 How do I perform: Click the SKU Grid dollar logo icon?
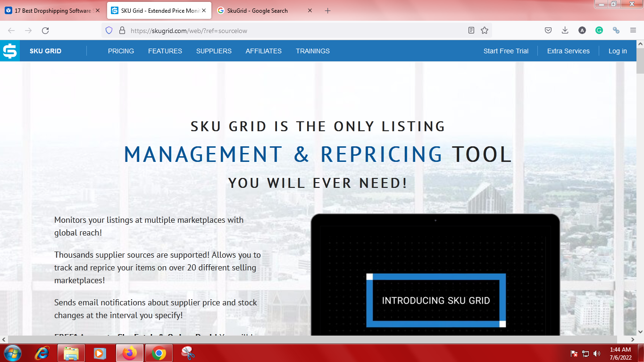click(x=10, y=51)
